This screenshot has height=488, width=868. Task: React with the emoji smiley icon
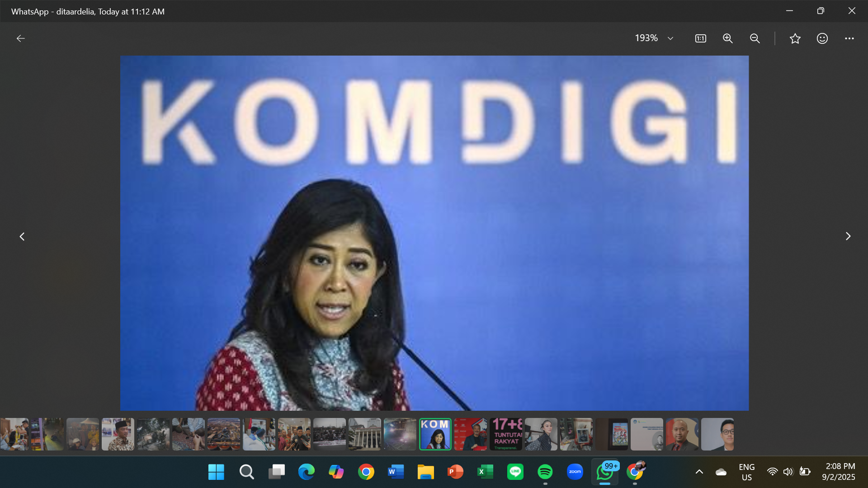point(822,38)
